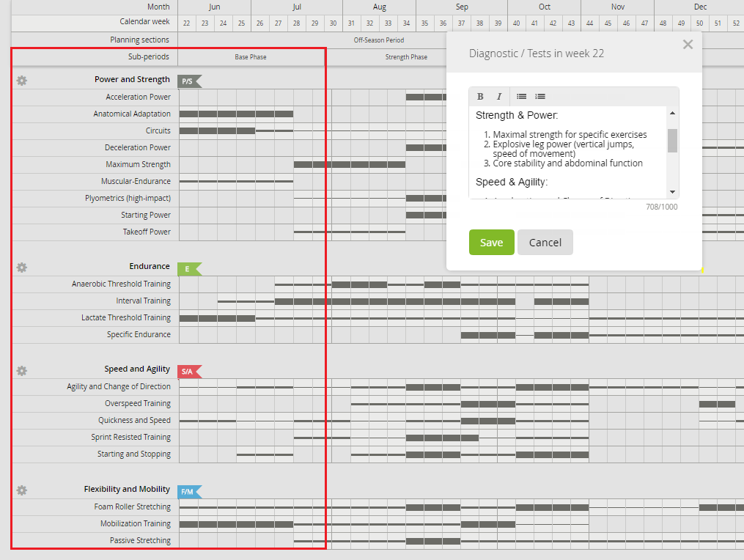This screenshot has height=560, width=744.
Task: Insert bulleted list in diagnostic editor
Action: [521, 96]
